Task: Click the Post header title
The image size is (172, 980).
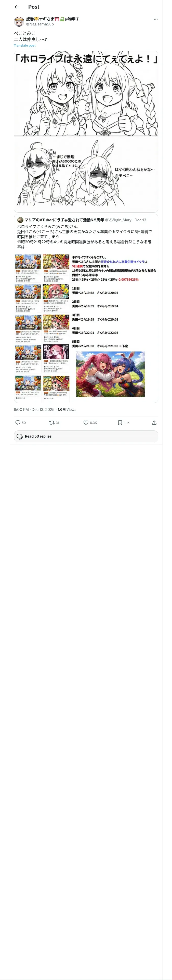Action: [34, 7]
